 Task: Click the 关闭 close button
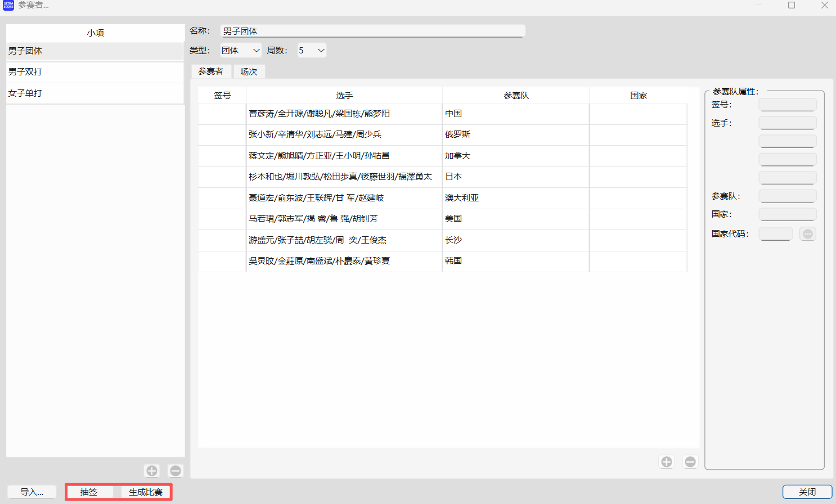(x=807, y=492)
